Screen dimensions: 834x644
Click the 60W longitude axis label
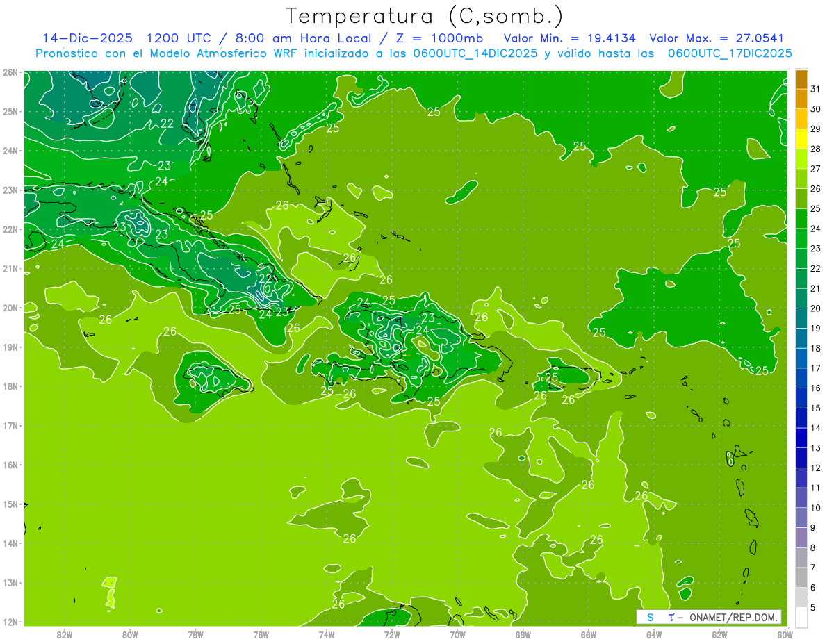(x=785, y=634)
